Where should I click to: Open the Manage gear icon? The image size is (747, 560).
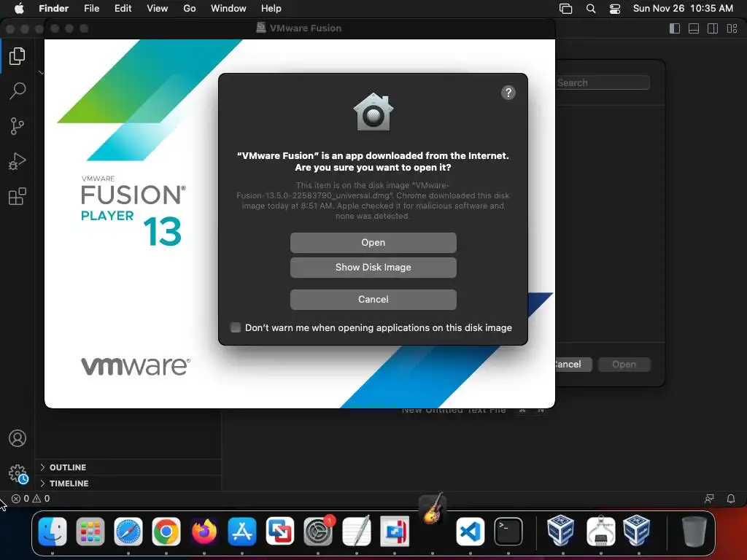click(x=18, y=473)
